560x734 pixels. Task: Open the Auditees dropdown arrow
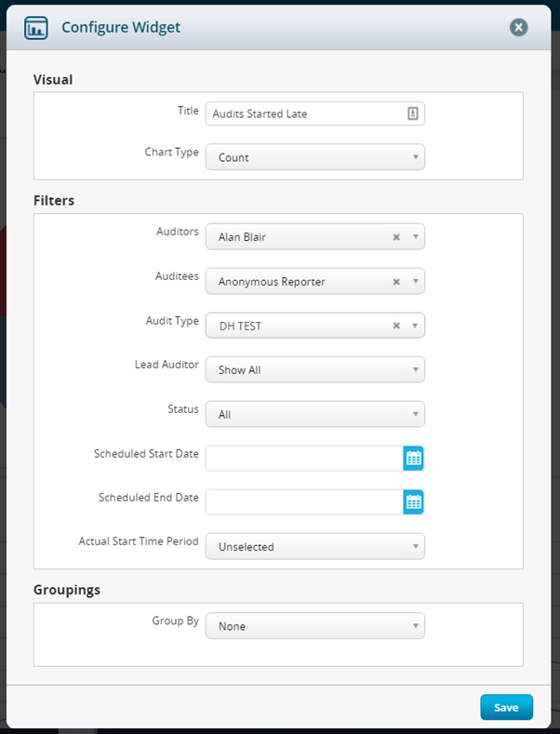click(x=415, y=281)
